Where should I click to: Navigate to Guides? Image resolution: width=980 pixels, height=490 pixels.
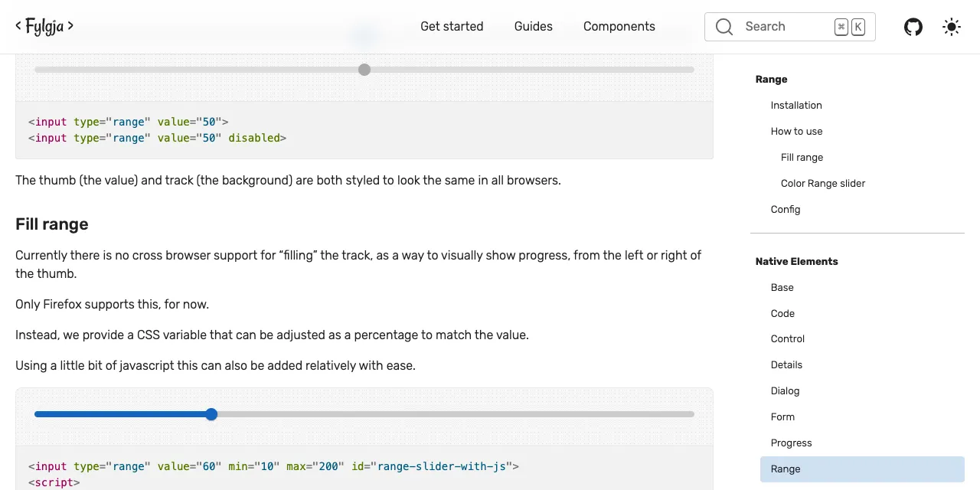(533, 26)
